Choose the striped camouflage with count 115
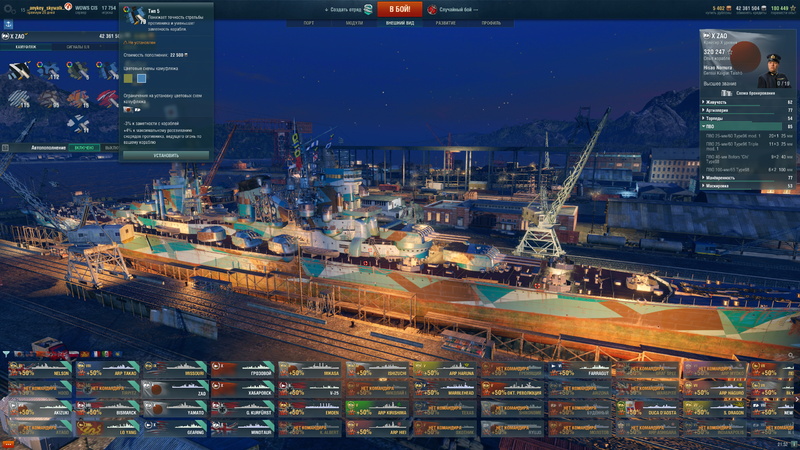The image size is (800, 450). [19, 98]
